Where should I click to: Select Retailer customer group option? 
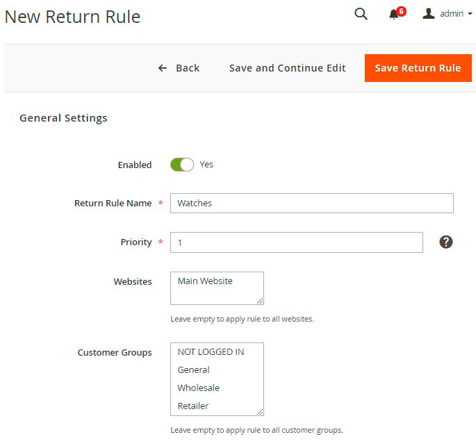pyautogui.click(x=193, y=406)
